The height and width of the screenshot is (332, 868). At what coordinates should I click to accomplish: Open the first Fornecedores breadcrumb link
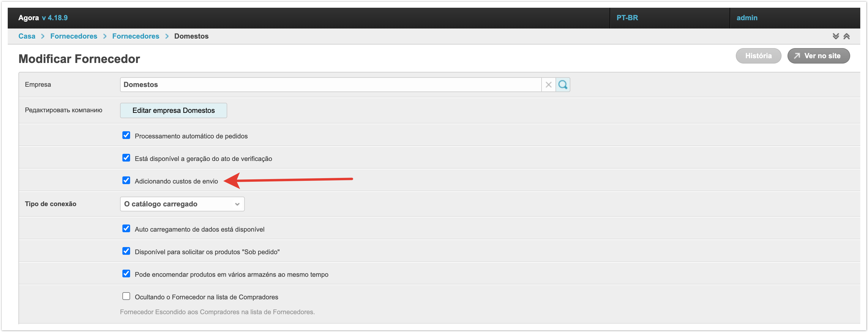coord(73,36)
